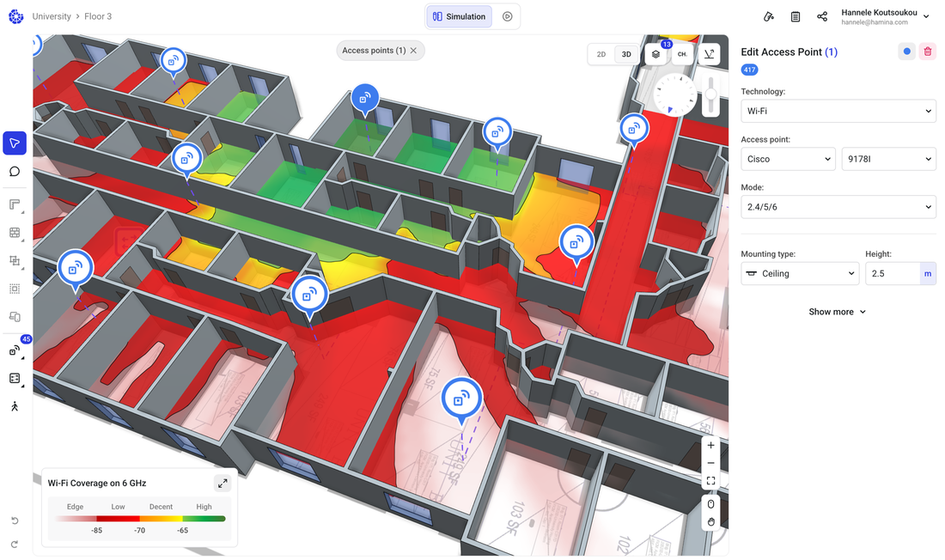Click the share icon in the top bar
The height and width of the screenshot is (560, 945).
pos(822,16)
